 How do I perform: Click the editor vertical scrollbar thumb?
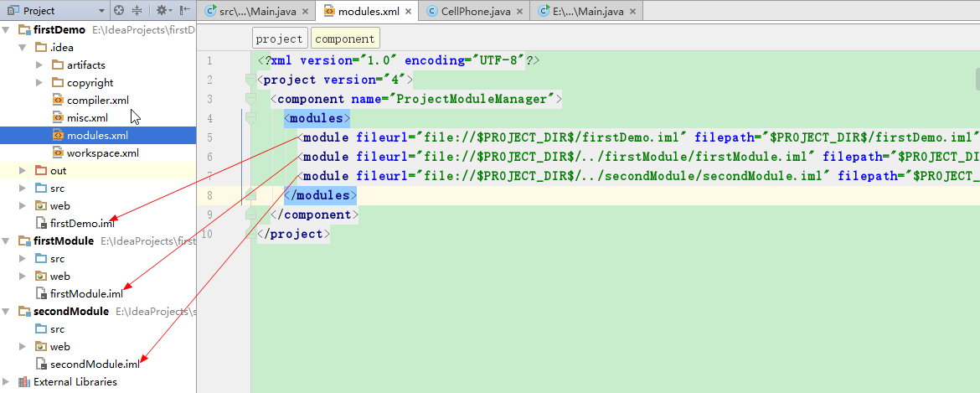pos(977,80)
